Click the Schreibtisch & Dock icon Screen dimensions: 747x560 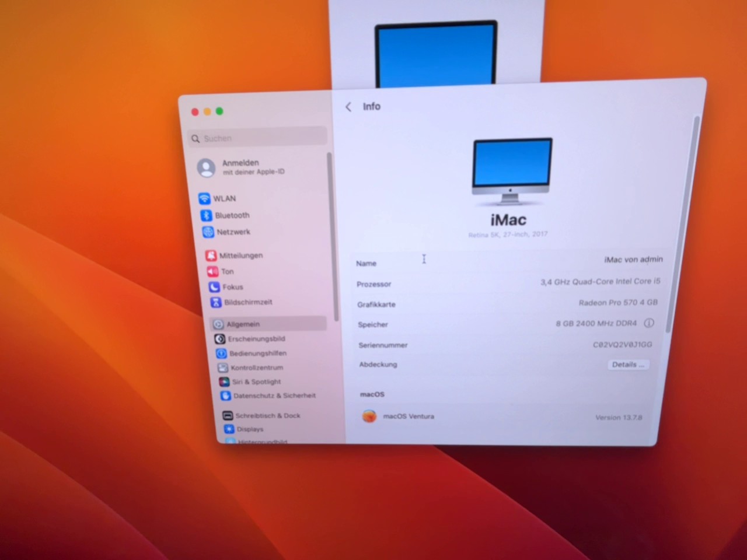pyautogui.click(x=228, y=416)
